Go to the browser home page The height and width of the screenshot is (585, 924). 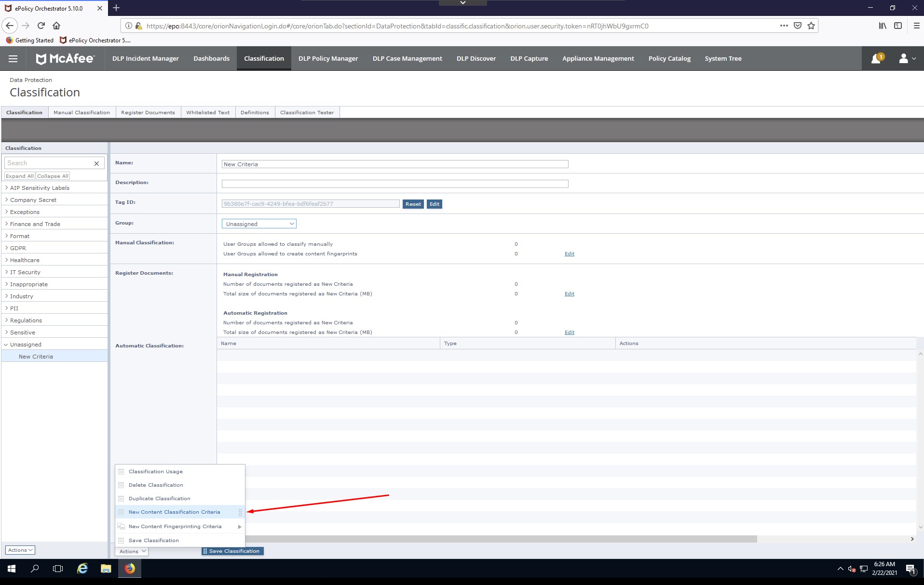56,26
